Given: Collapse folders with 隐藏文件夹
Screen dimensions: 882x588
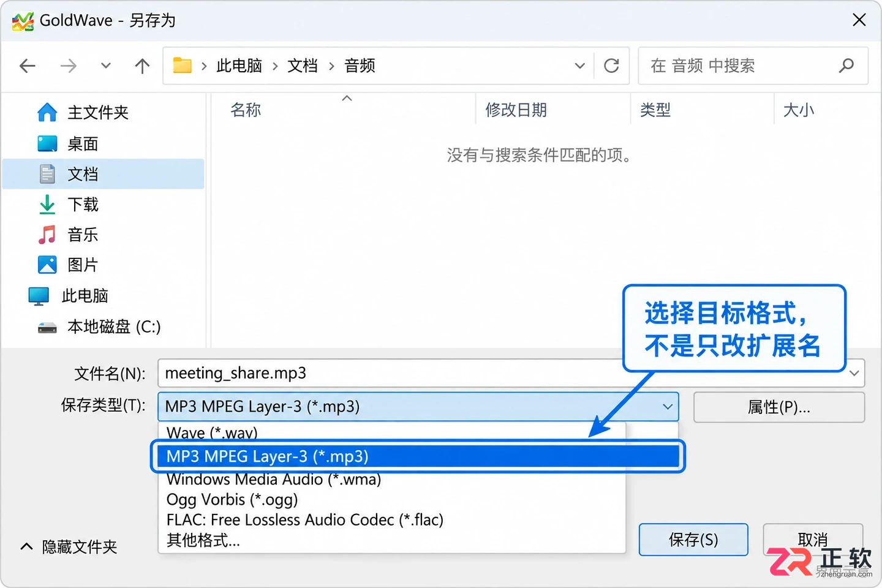Looking at the screenshot, I should click(69, 546).
